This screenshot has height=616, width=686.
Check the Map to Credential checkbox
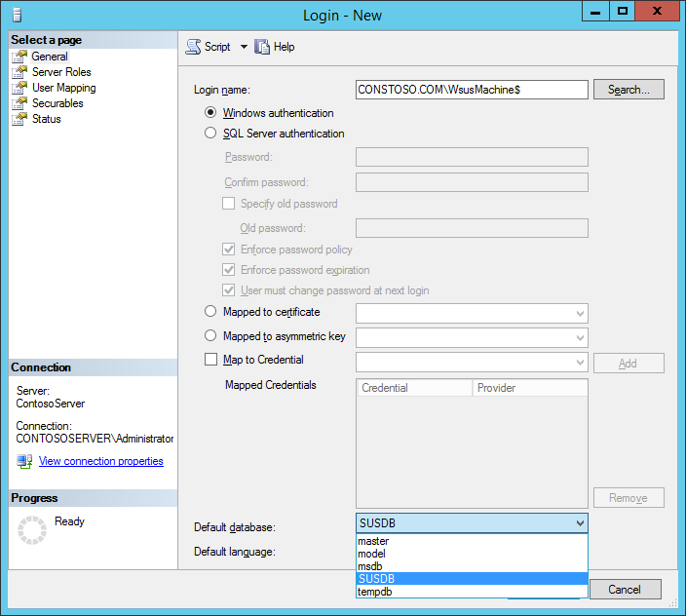coord(210,360)
